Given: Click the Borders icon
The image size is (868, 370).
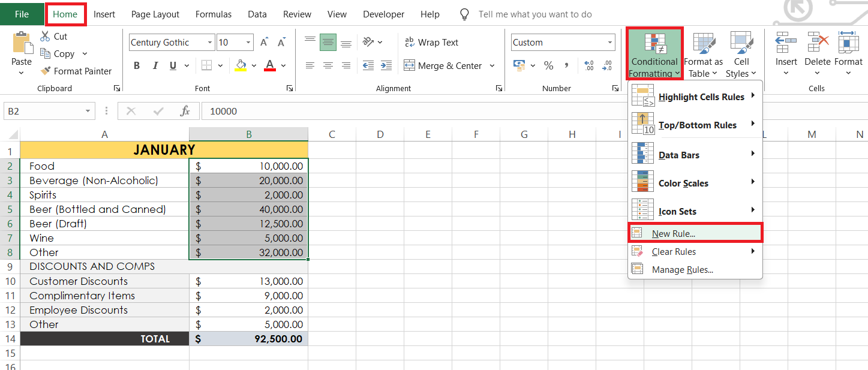Looking at the screenshot, I should tap(206, 65).
